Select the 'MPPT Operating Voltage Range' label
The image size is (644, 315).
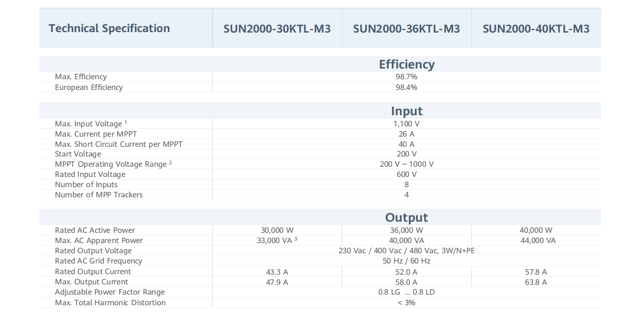113,164
